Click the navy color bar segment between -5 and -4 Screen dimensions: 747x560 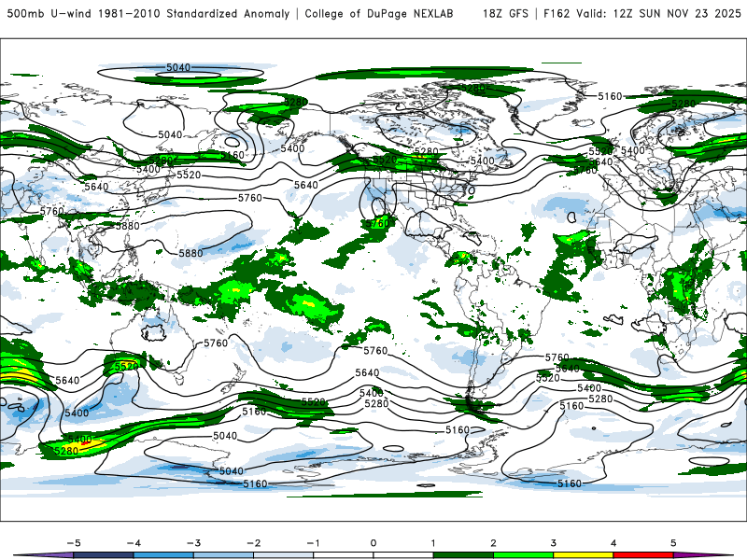(104, 555)
